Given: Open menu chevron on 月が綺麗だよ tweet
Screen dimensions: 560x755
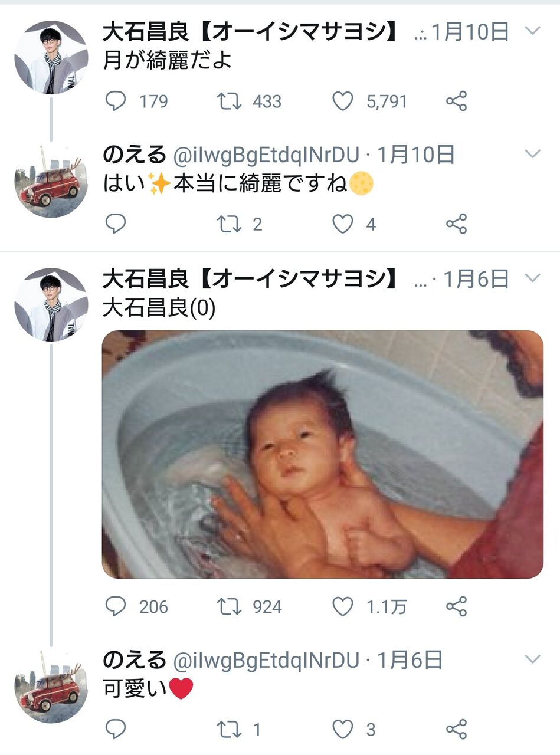Looking at the screenshot, I should pyautogui.click(x=532, y=31).
